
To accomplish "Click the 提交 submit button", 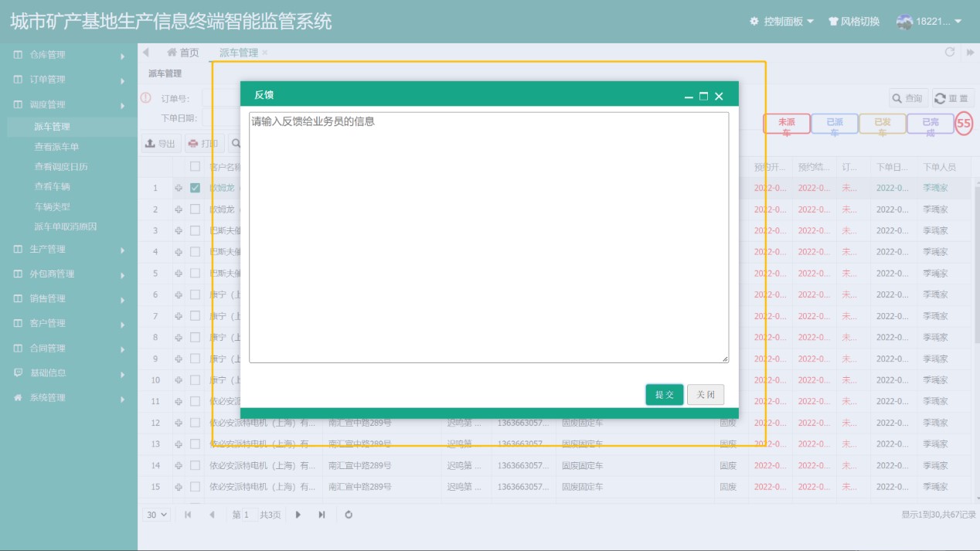I will coord(664,395).
